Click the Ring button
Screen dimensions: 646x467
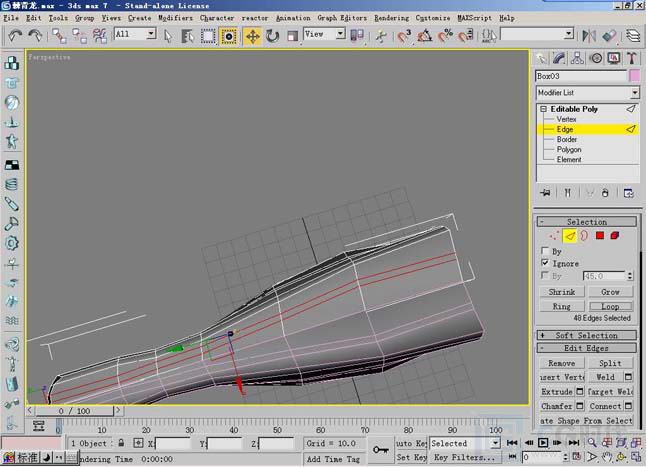point(562,306)
